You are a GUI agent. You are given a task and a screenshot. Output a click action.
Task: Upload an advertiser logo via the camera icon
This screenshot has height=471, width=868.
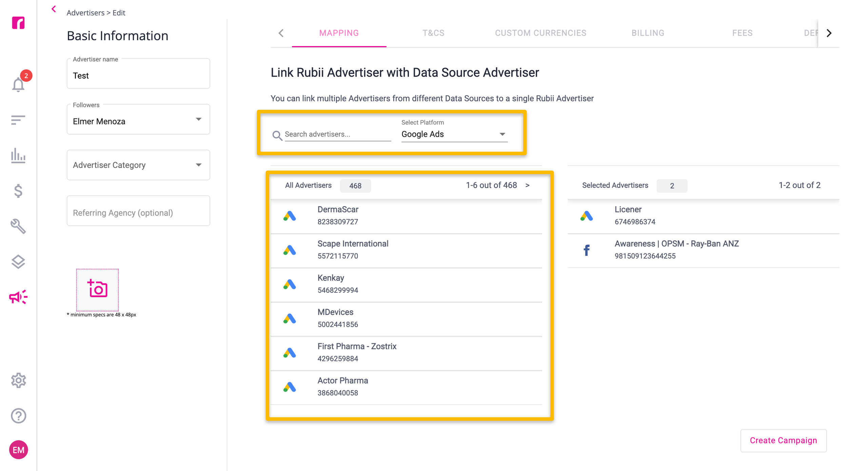pyautogui.click(x=97, y=289)
